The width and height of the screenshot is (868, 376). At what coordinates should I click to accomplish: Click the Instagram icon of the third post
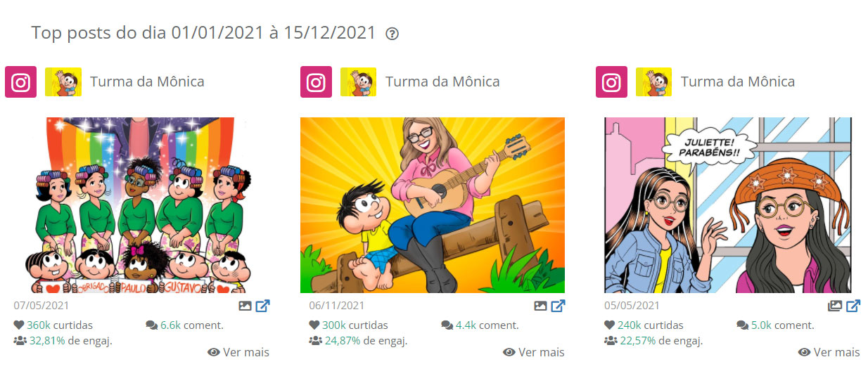pyautogui.click(x=611, y=82)
